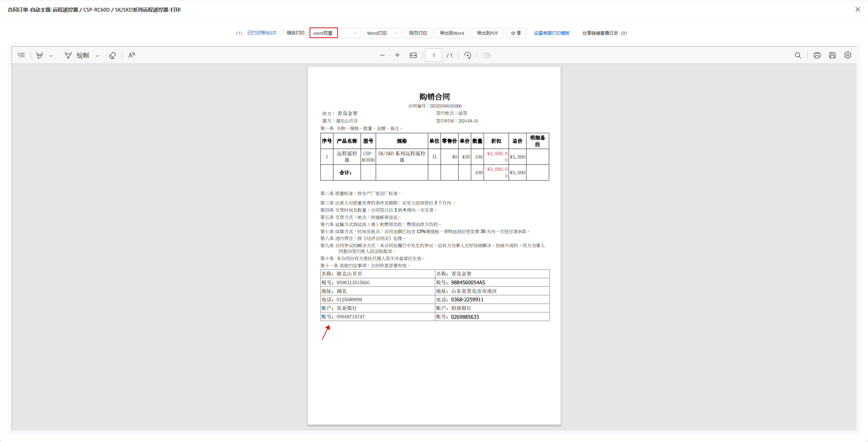868x442 pixels.
Task: Open the PDF viewer settings gear
Action: point(848,55)
